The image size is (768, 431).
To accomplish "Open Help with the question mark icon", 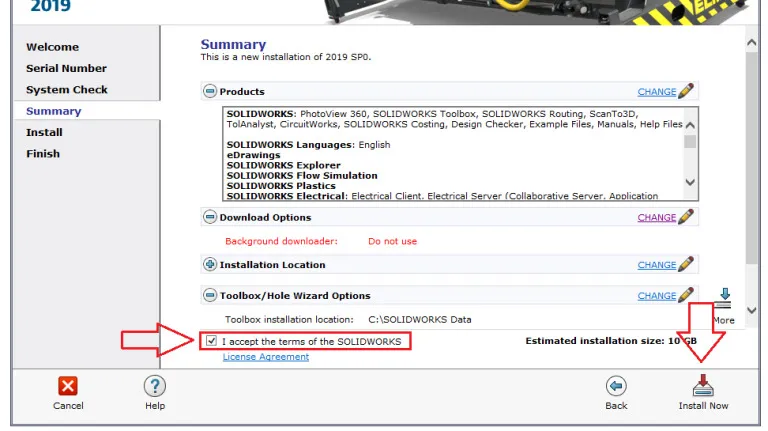I will coord(155,386).
